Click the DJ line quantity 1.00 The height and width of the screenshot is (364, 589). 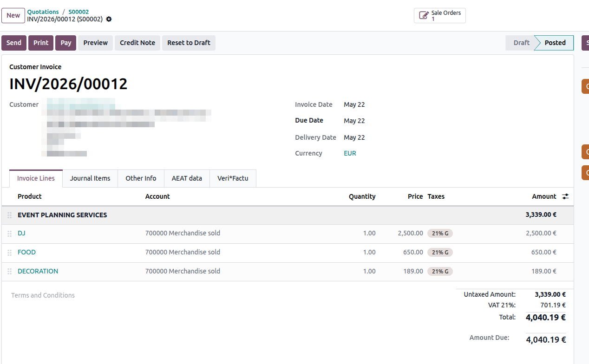pos(369,233)
